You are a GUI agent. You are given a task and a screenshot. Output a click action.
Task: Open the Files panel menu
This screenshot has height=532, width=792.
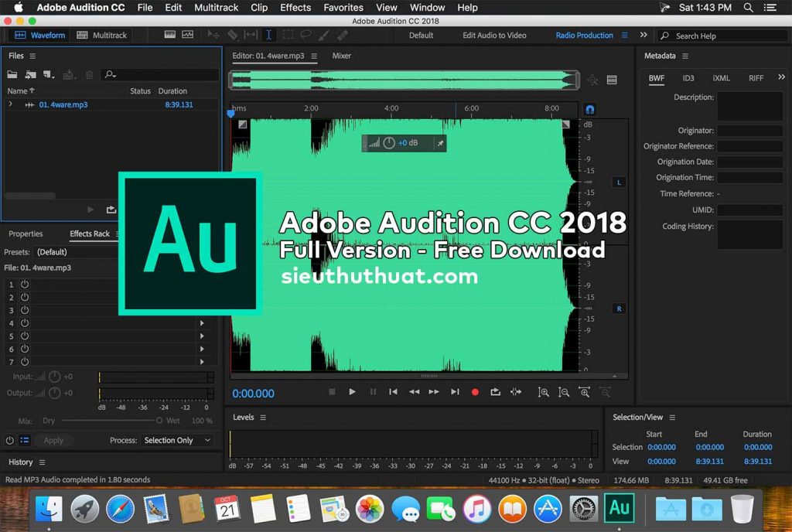coord(32,56)
